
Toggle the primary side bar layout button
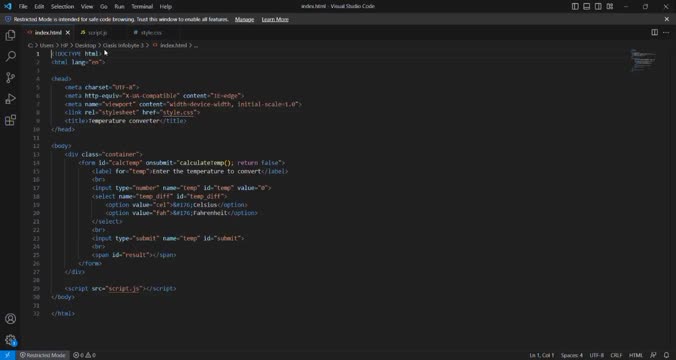575,6
